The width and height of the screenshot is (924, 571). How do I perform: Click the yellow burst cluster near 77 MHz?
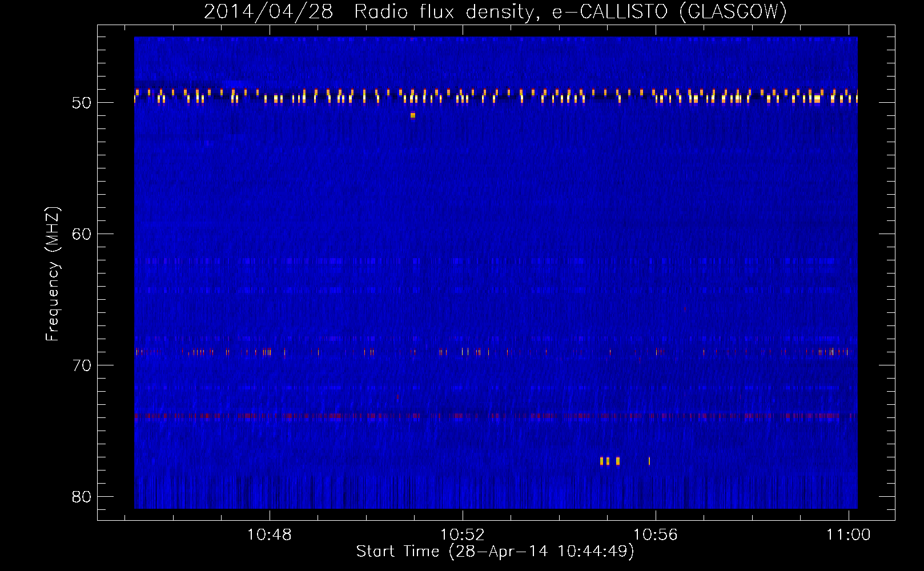coord(610,461)
